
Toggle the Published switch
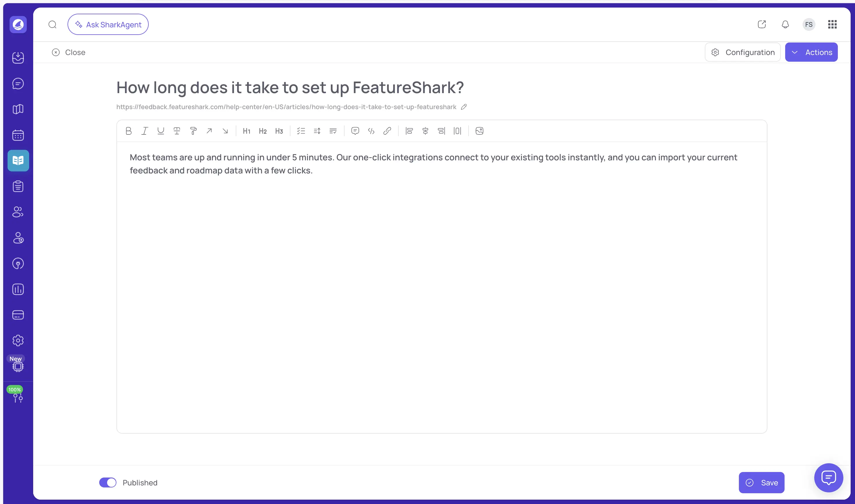click(108, 482)
